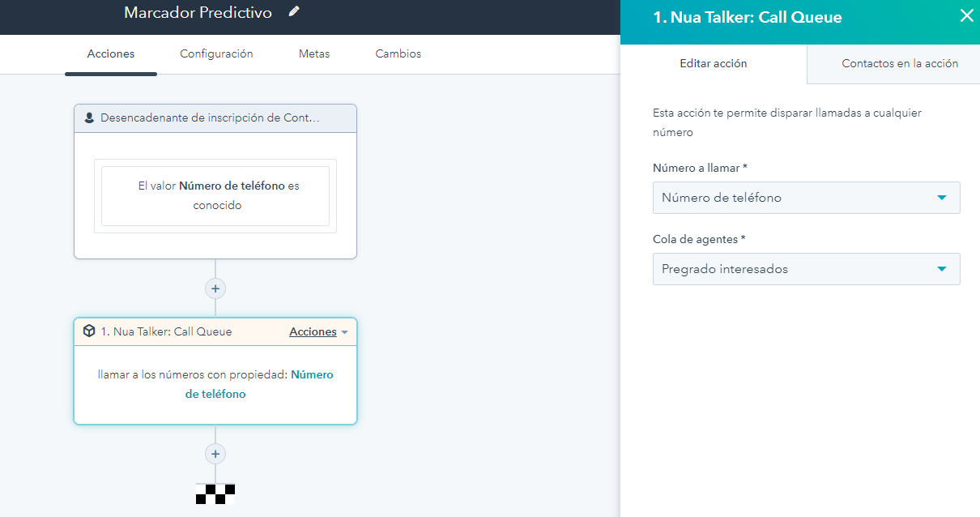
Task: Click the pencil icon beside Marcador Predictivo
Action: point(294,11)
